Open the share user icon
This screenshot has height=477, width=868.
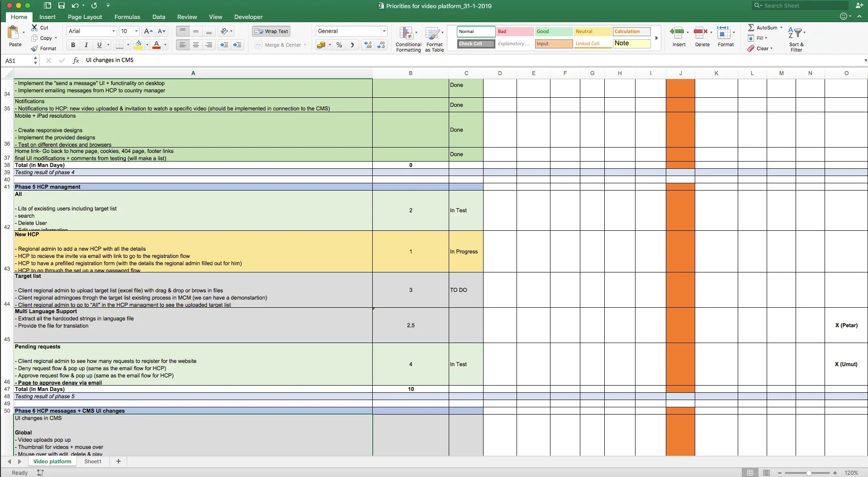[859, 5]
